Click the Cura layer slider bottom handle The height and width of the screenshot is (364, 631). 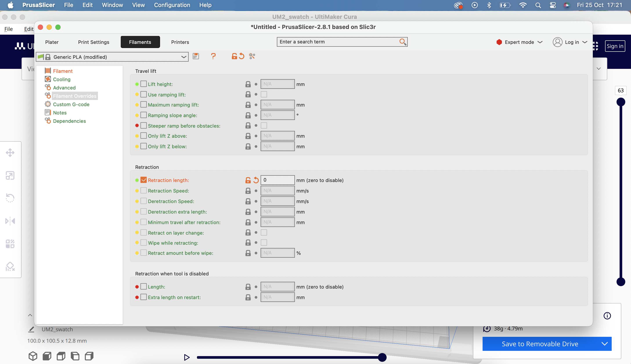click(x=621, y=282)
